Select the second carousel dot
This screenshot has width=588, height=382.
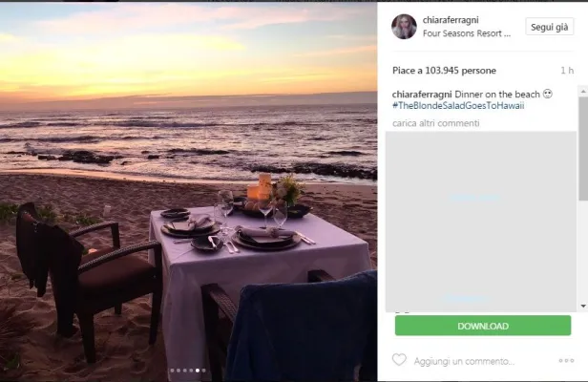[179, 371]
